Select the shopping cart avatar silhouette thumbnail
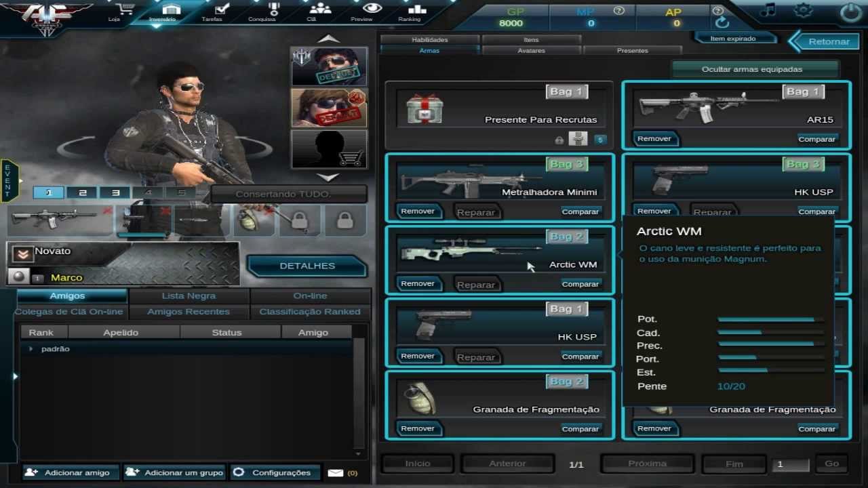 [x=329, y=149]
